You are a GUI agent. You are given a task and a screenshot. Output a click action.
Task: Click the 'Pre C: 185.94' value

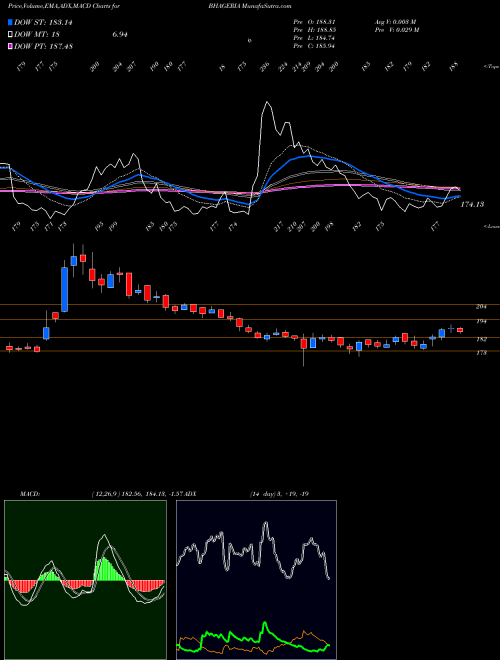coord(314,46)
